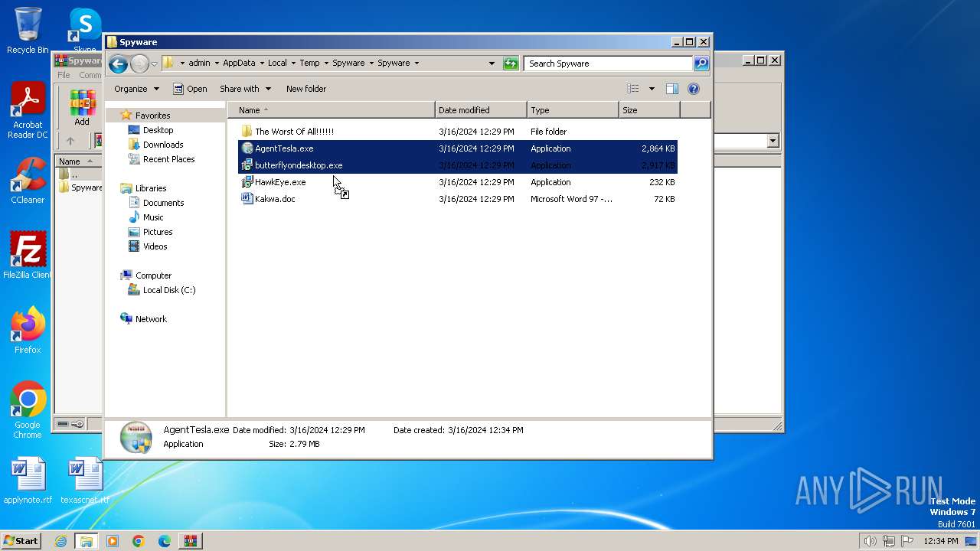Screen dimensions: 980x551
Task: Click the blue Help icon
Action: coord(694,89)
